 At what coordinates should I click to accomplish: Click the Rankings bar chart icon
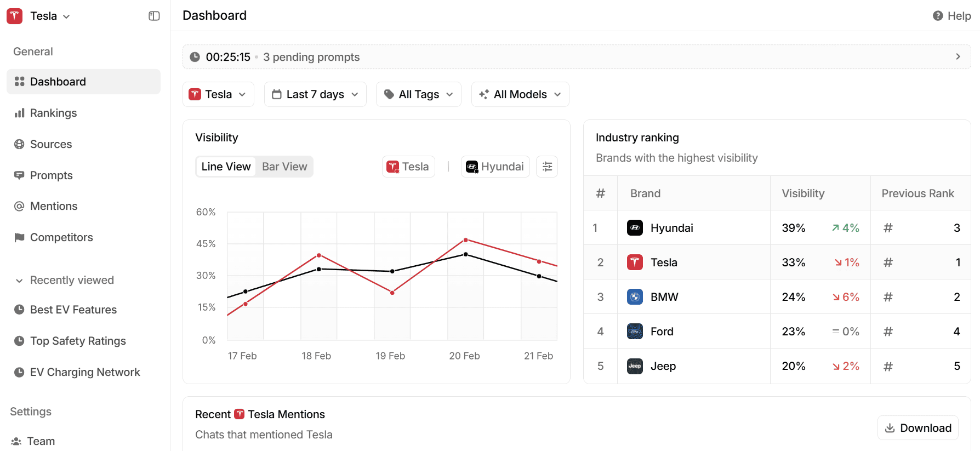point(19,113)
